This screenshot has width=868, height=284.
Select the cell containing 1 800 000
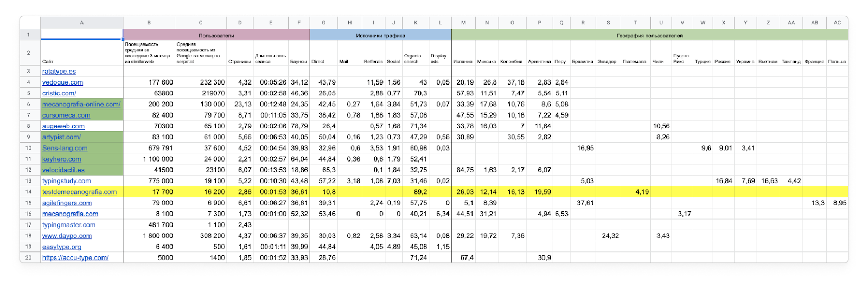149,236
